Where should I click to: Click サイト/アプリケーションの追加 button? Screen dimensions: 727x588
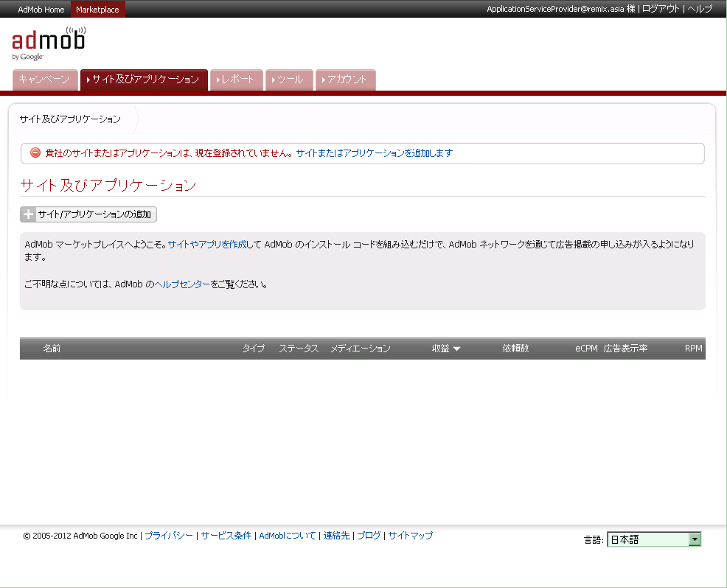(x=88, y=214)
